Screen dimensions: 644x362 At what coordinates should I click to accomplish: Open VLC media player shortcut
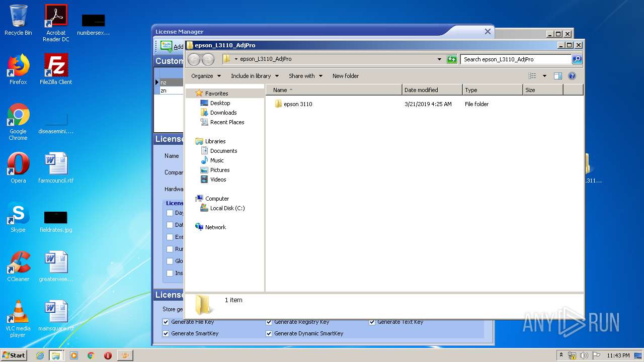click(18, 319)
